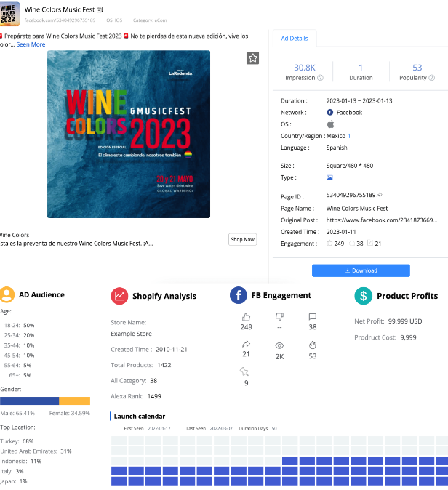Image resolution: width=448 pixels, height=490 pixels.
Task: Click the shares icon in Engagement row
Action: 370,243
